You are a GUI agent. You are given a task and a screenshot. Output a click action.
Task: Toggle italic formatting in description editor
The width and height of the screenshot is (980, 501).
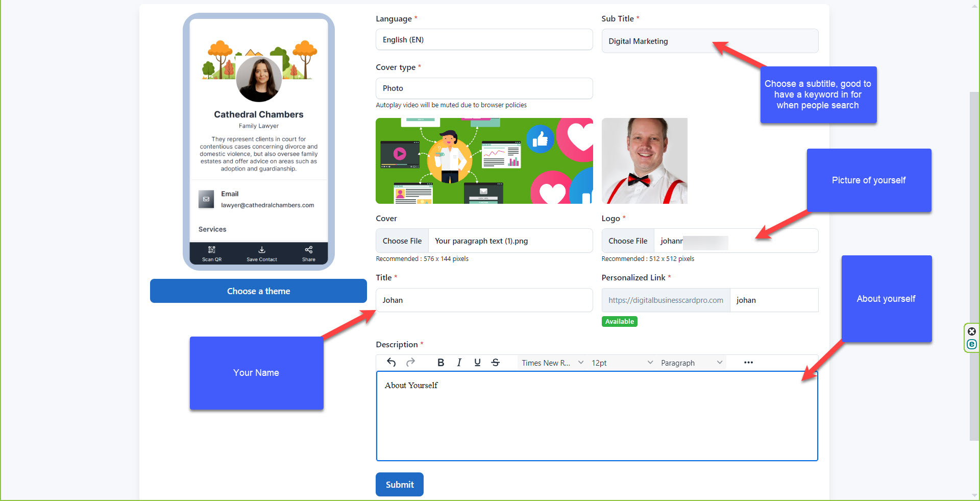tap(459, 363)
